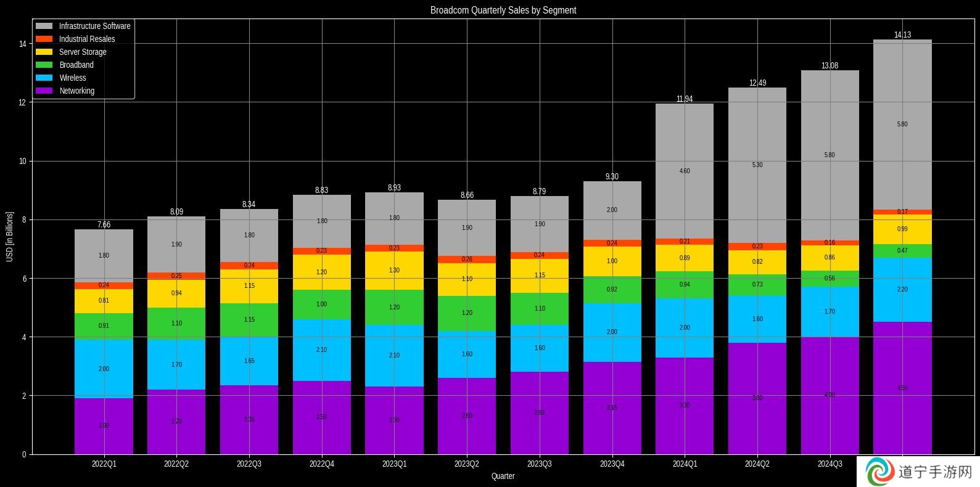Click the 2022Q2 x-axis tick label
The height and width of the screenshot is (487, 980).
click(176, 464)
